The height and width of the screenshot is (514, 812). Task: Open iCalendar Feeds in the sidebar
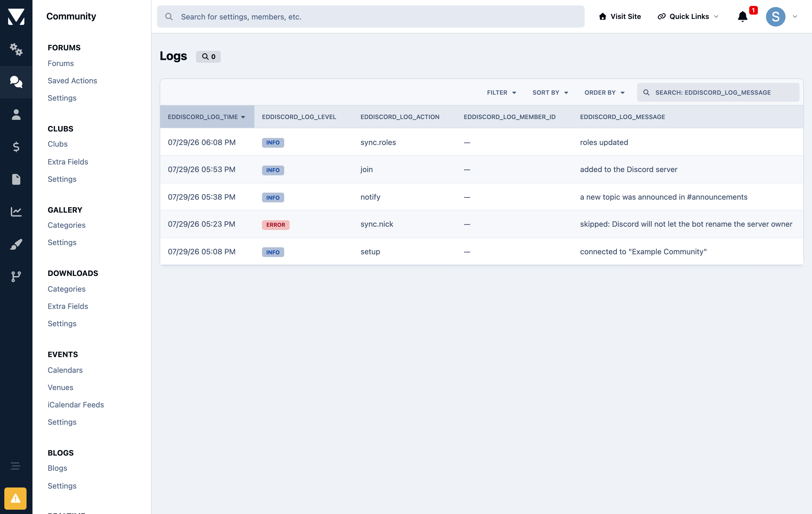point(76,404)
